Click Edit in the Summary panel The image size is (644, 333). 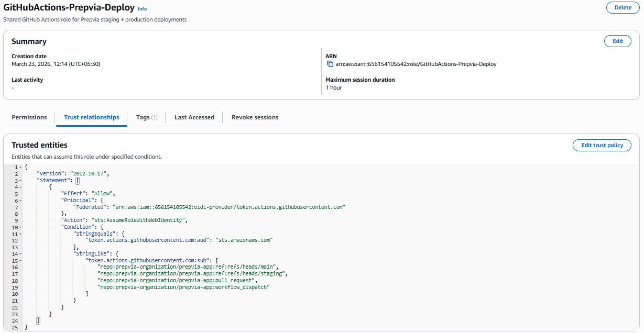point(618,41)
